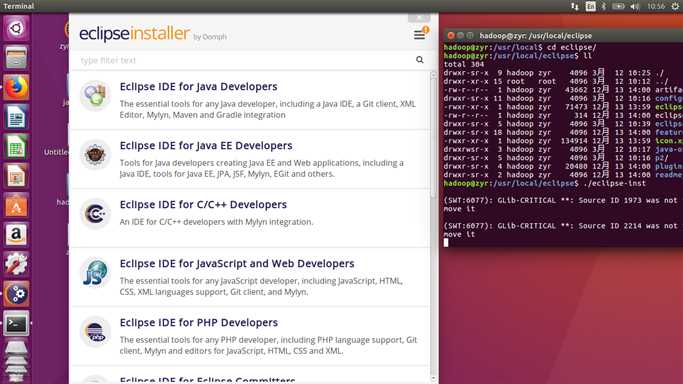Open the Eclipse installer hamburger menu
683x384 pixels.
click(419, 35)
